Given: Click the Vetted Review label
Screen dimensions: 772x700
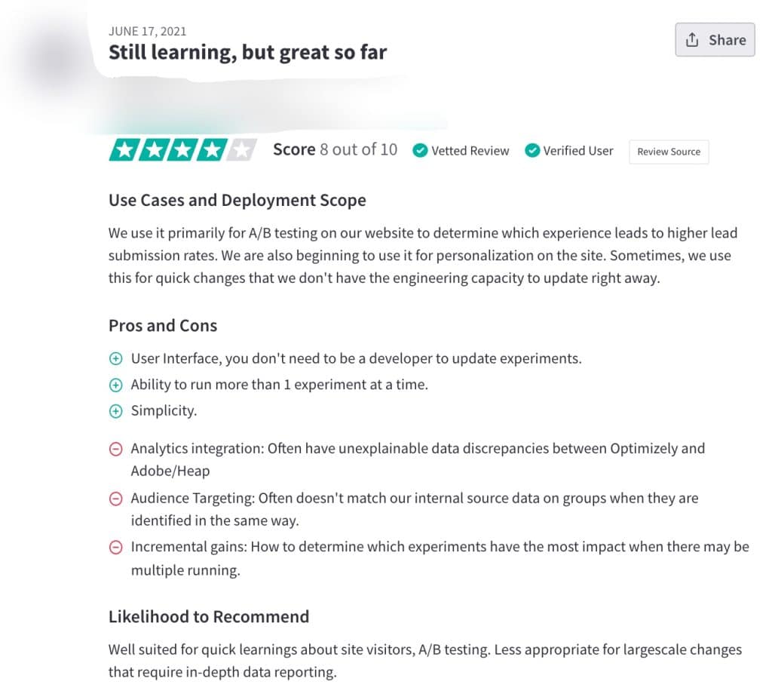Looking at the screenshot, I should click(x=470, y=151).
